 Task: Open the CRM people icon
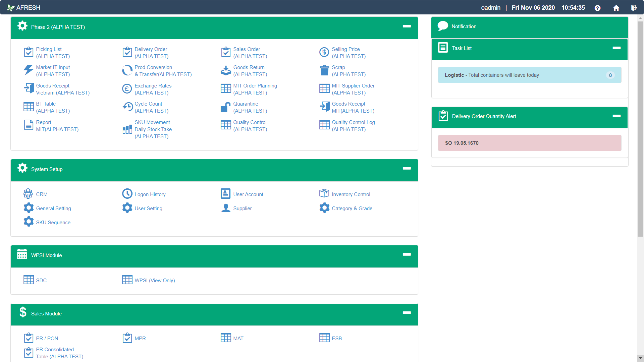28,194
